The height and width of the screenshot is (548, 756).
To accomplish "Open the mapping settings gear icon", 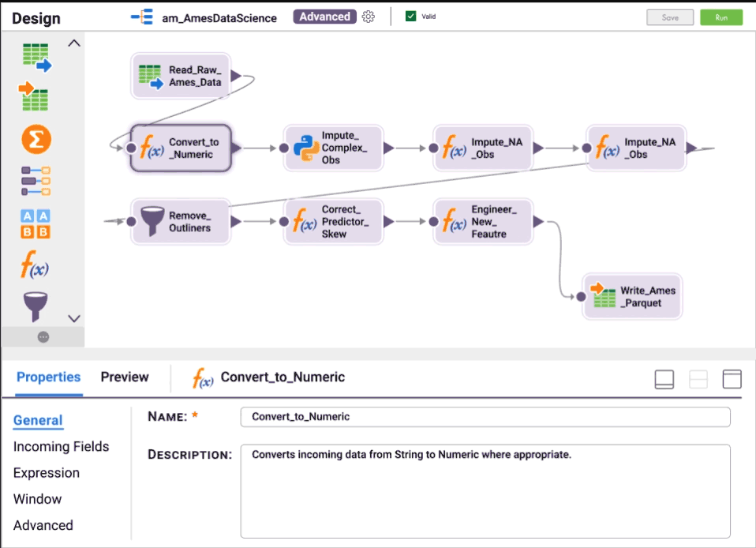I will tap(368, 17).
